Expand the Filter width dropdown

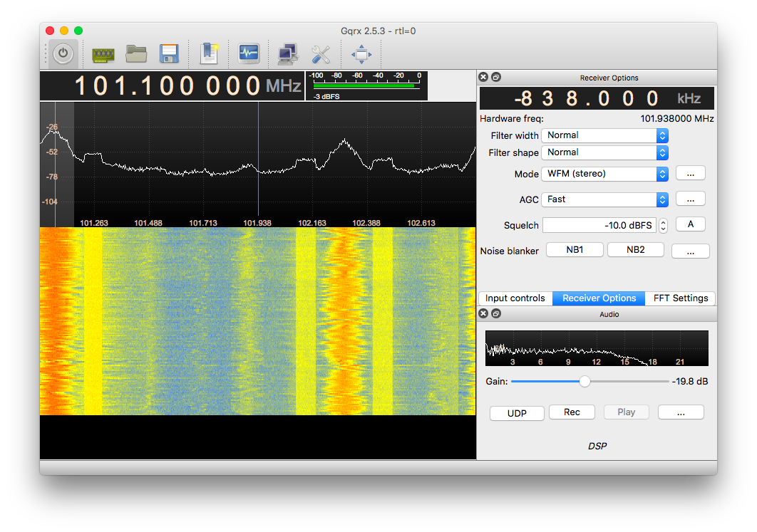(604, 135)
